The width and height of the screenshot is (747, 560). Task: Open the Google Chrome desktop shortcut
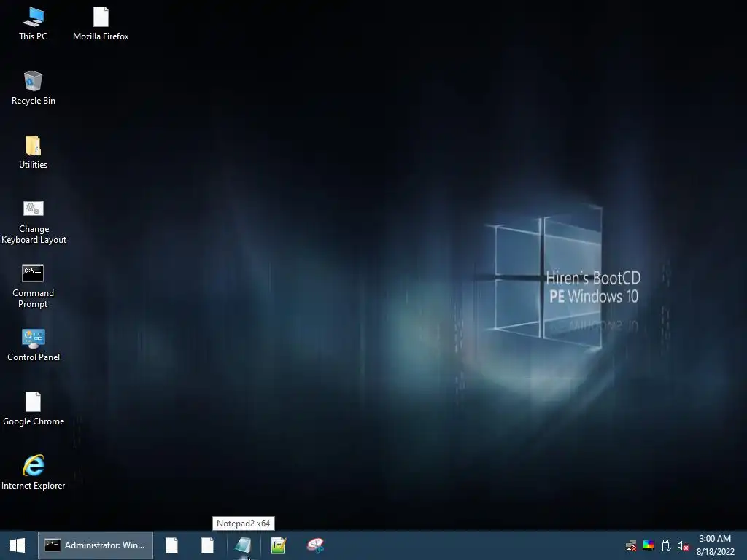pyautogui.click(x=34, y=409)
